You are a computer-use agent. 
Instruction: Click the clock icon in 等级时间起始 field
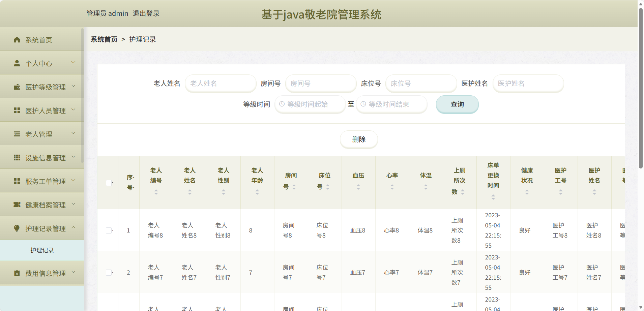[x=282, y=104]
